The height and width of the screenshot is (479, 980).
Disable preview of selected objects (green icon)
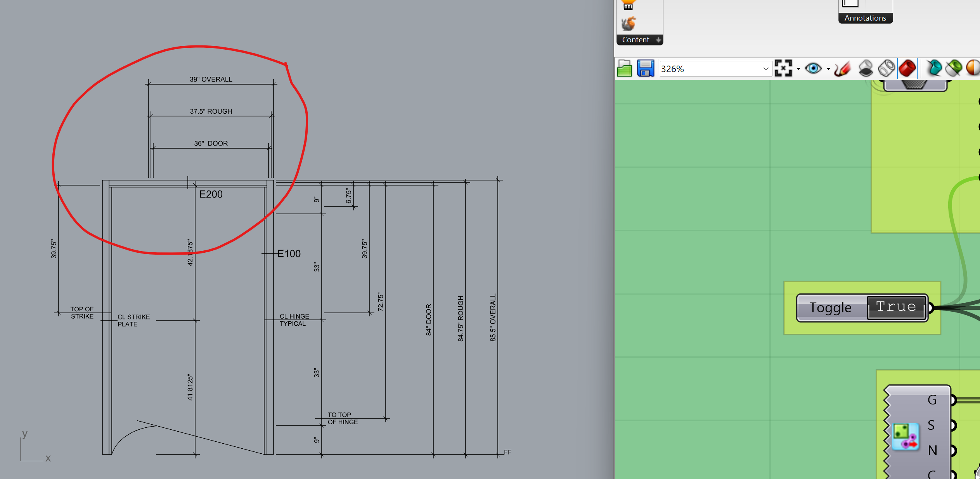click(954, 68)
